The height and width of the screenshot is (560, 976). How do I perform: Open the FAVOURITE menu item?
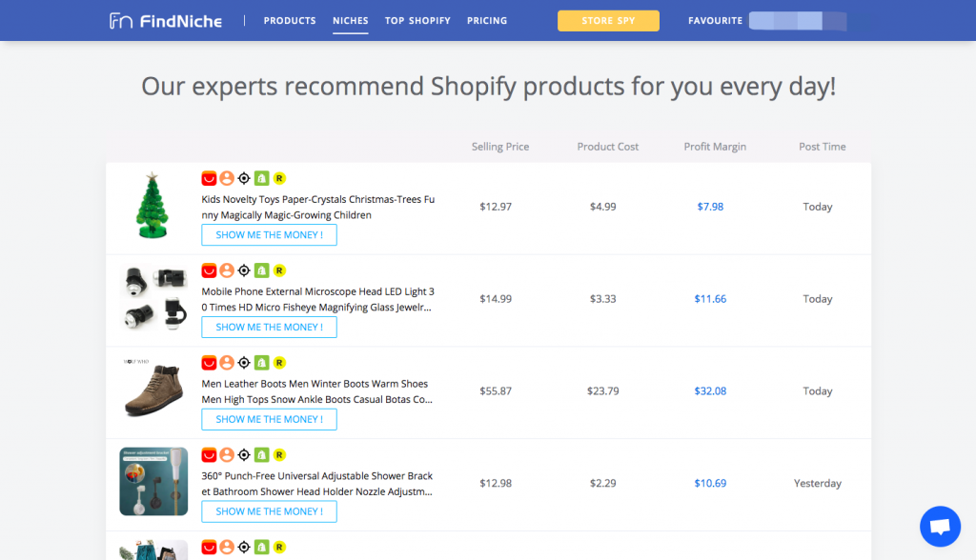715,21
